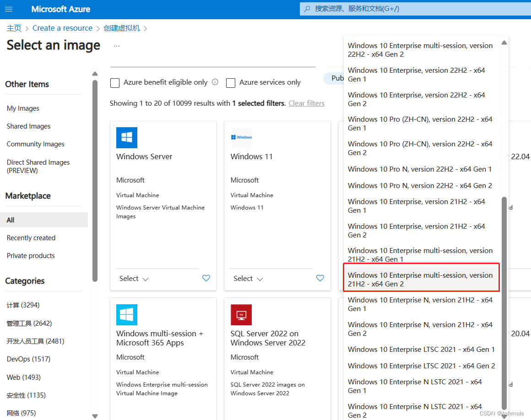This screenshot has width=531, height=420.
Task: Focus the Azure search resources input field
Action: point(415,9)
